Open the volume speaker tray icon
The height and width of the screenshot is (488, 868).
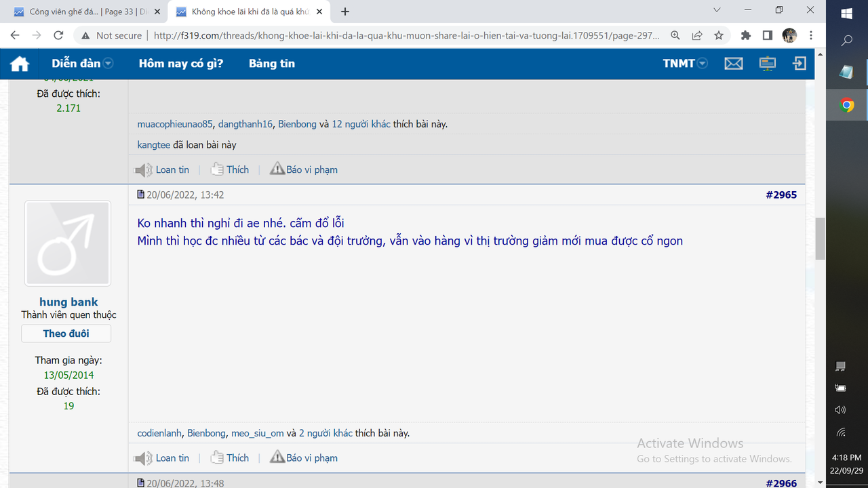coord(841,409)
